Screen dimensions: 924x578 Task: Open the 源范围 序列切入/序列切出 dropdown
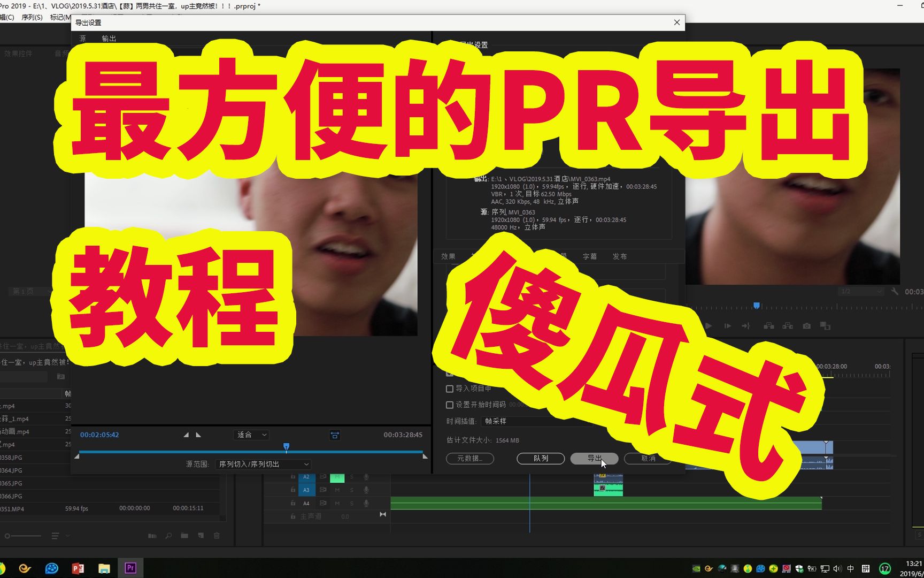coord(263,464)
